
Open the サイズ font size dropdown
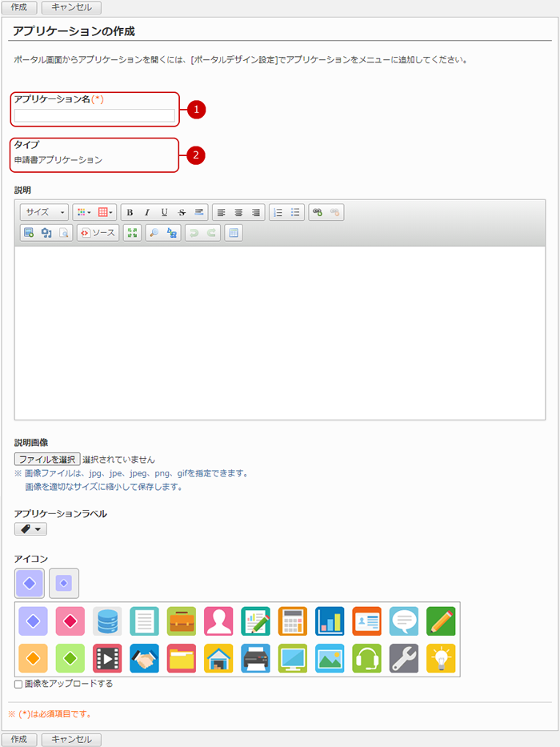coord(45,212)
